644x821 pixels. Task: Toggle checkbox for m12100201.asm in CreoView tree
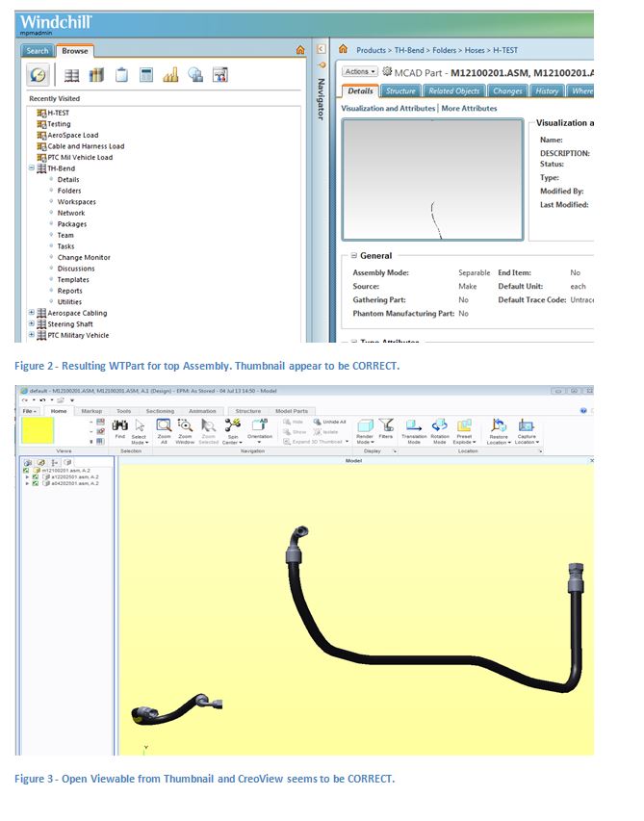click(x=26, y=471)
